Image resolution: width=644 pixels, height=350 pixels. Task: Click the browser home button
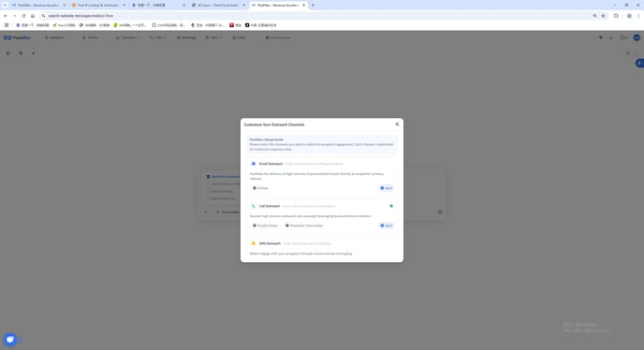[33, 16]
